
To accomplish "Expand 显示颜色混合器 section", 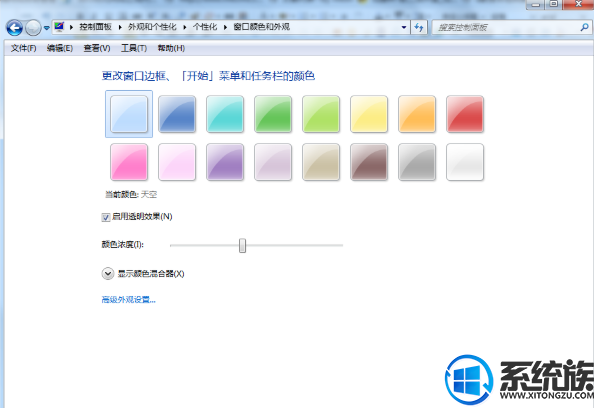I will tap(108, 274).
